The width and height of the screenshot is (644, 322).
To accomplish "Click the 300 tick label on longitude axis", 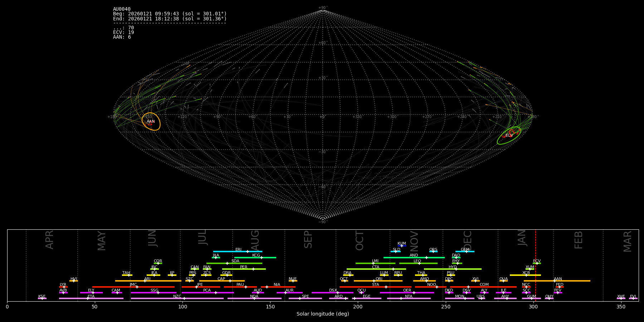I will coord(533,307).
